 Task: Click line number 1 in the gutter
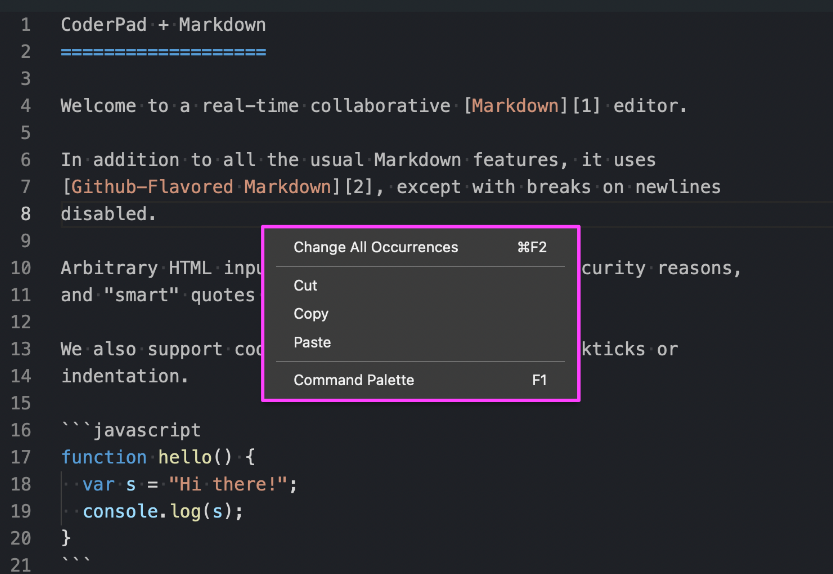(25, 24)
